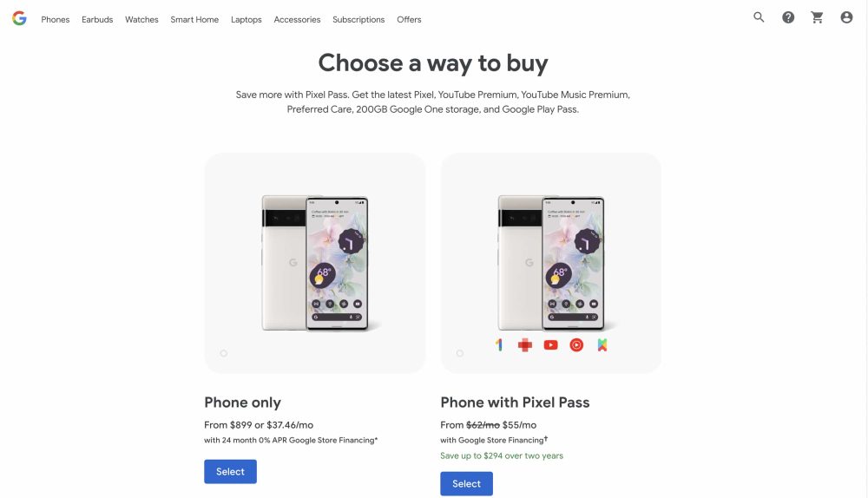Viewport: 868px width, 498px height.
Task: Click the YouTube Music icon
Action: click(x=576, y=345)
